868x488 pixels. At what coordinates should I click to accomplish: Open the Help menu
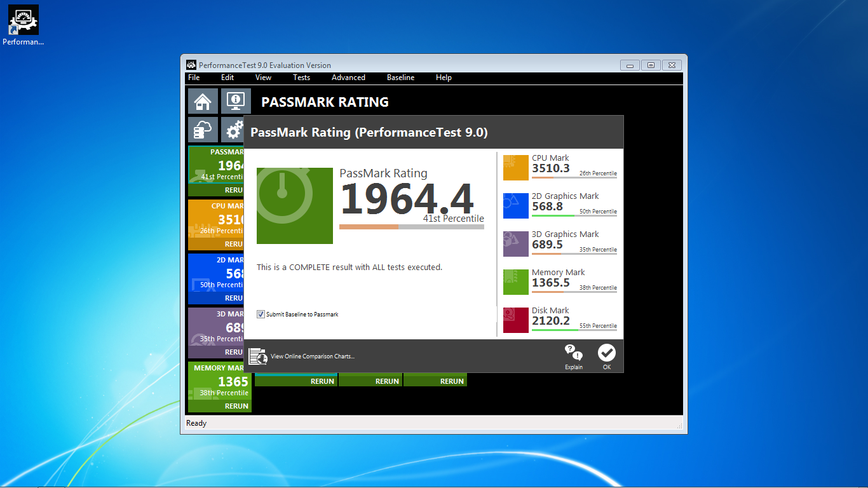(x=444, y=78)
